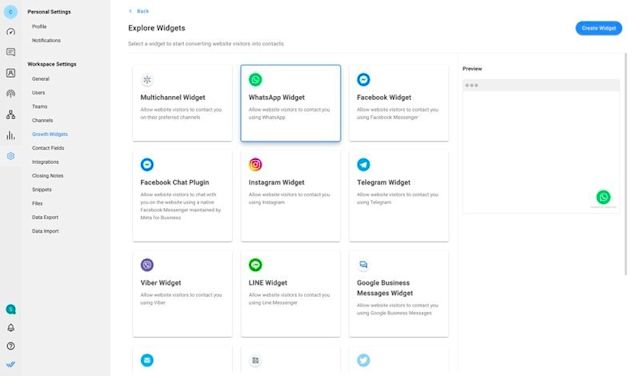Open the notifications bell icon
The width and height of the screenshot is (640, 376).
[11, 328]
